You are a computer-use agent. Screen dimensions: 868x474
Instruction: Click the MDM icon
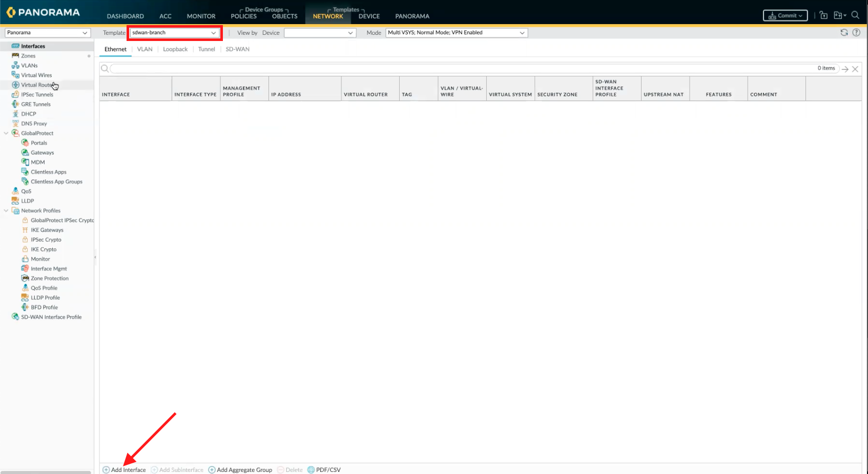click(x=25, y=162)
